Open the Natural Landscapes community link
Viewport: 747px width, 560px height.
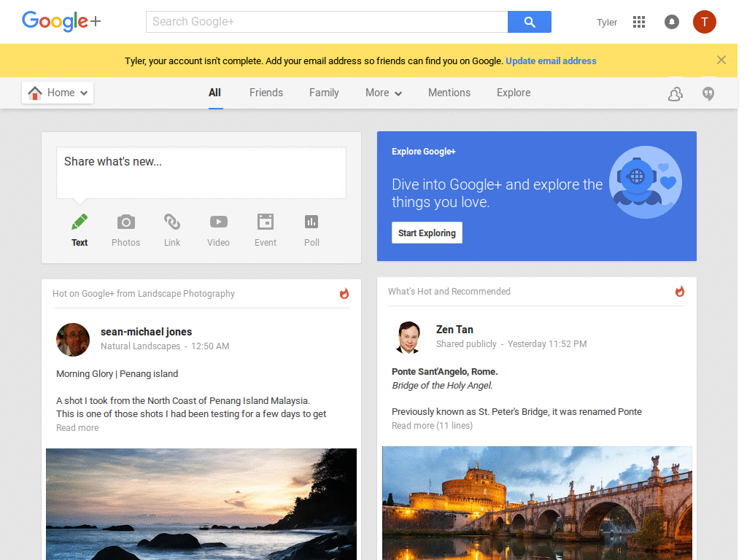click(141, 346)
